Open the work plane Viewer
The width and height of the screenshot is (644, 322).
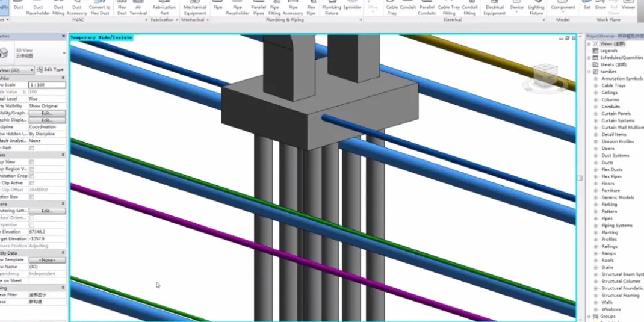click(x=628, y=5)
